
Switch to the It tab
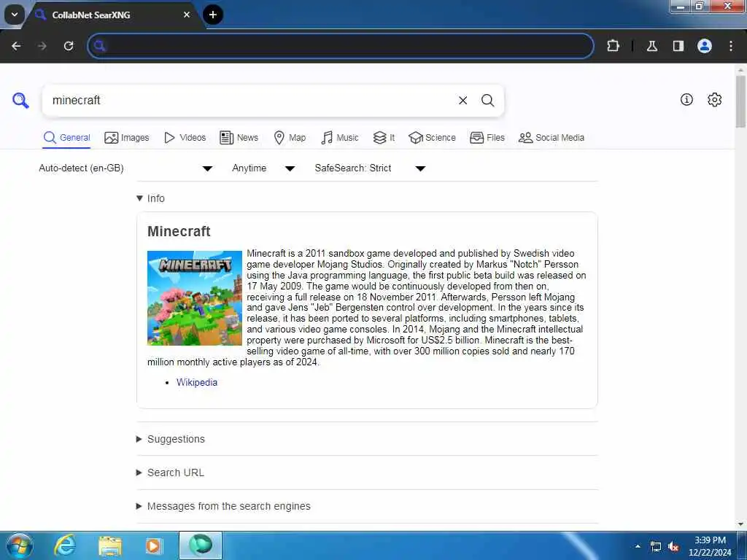[x=384, y=138]
